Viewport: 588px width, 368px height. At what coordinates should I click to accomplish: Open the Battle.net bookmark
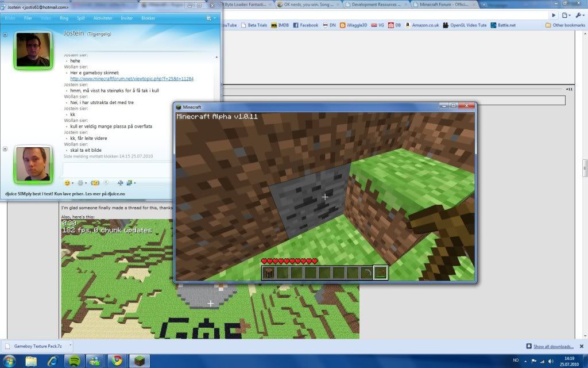point(503,25)
